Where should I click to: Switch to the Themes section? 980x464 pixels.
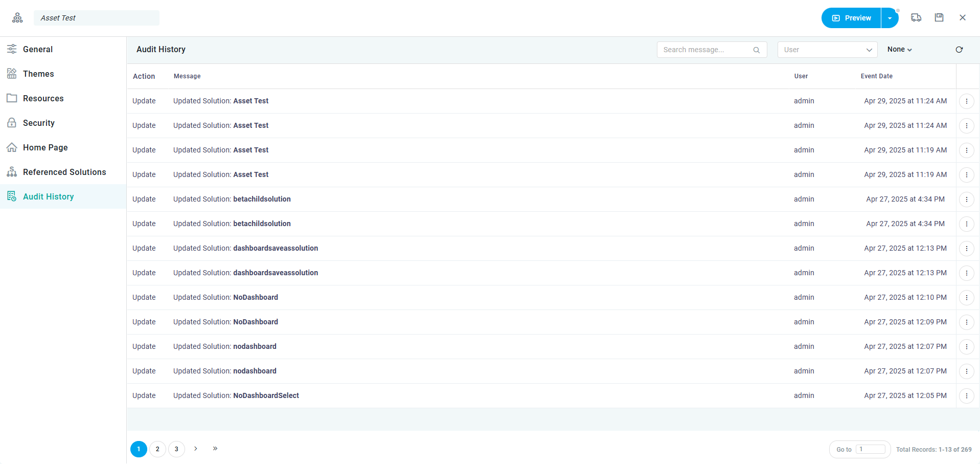(38, 74)
